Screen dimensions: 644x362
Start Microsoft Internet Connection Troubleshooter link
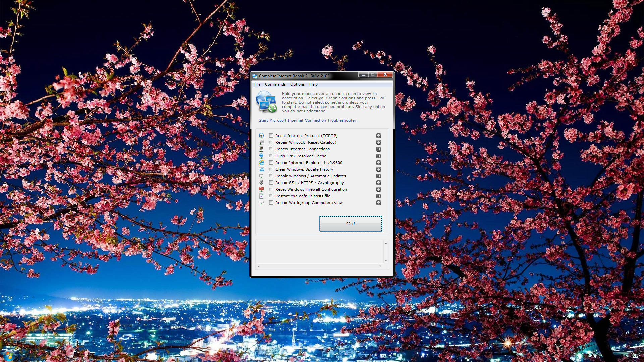308,120
